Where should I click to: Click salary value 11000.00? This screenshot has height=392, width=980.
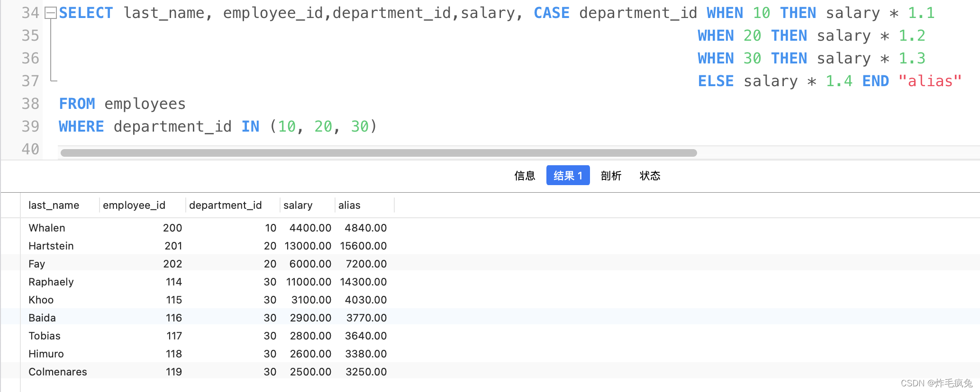309,282
